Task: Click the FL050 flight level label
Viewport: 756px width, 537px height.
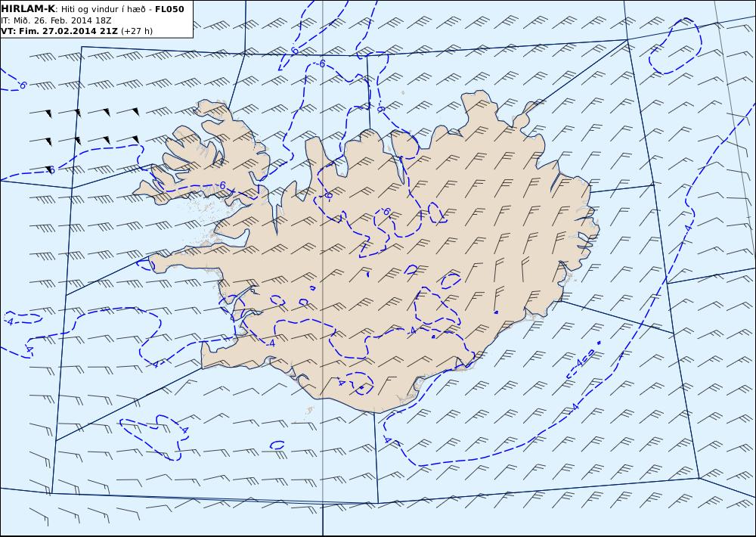Action: tap(169, 9)
